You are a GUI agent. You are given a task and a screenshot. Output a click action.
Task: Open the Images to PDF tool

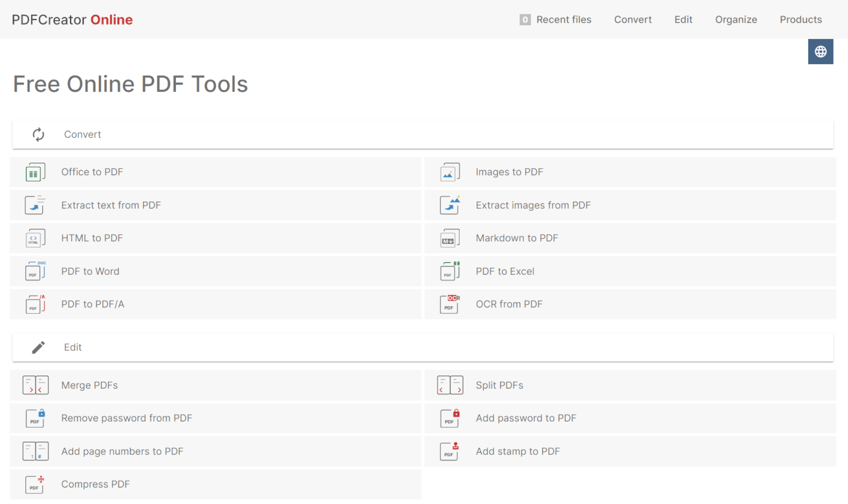(630, 172)
